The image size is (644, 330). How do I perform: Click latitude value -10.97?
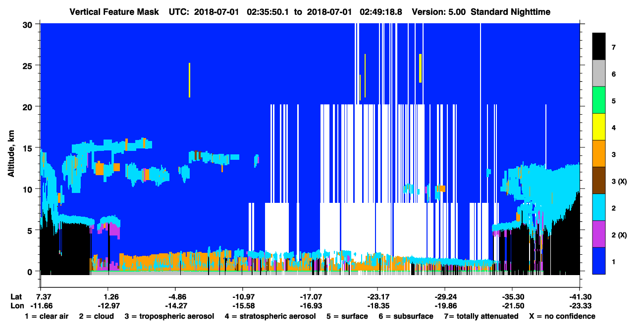[242, 297]
